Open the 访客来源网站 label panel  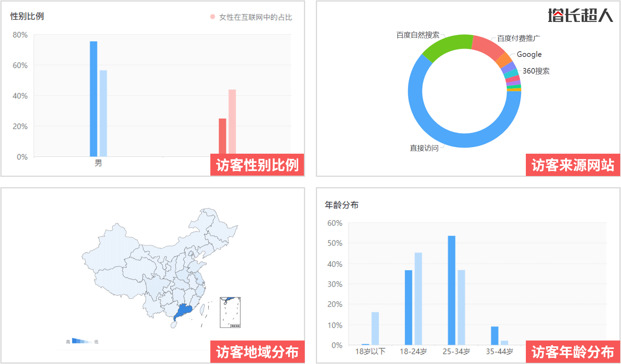(573, 165)
